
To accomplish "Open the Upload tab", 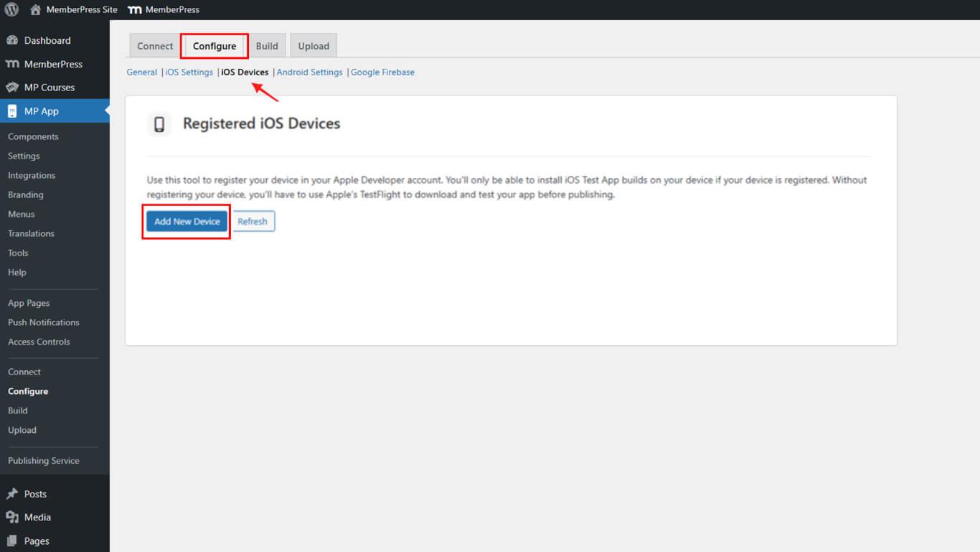I will pos(314,46).
